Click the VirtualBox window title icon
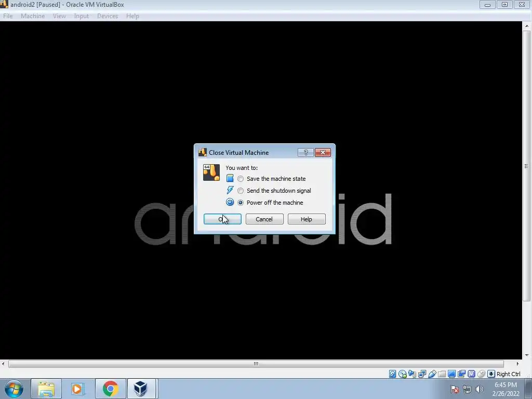The width and height of the screenshot is (532, 399). pyautogui.click(x=4, y=4)
